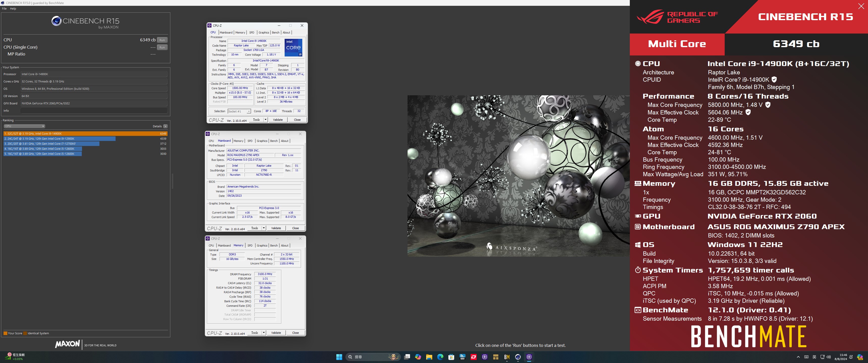Click the verified shield beside 1.48 V

pos(768,105)
